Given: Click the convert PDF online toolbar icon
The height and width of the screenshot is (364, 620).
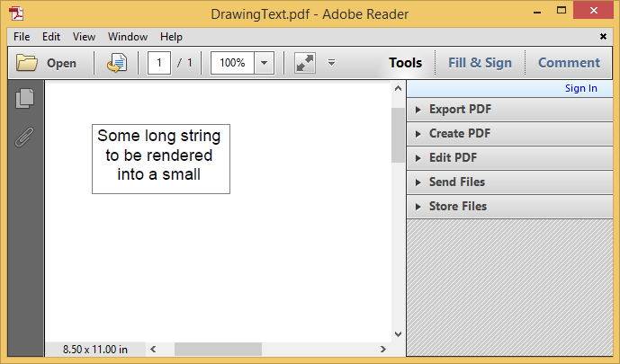Looking at the screenshot, I should tap(116, 63).
